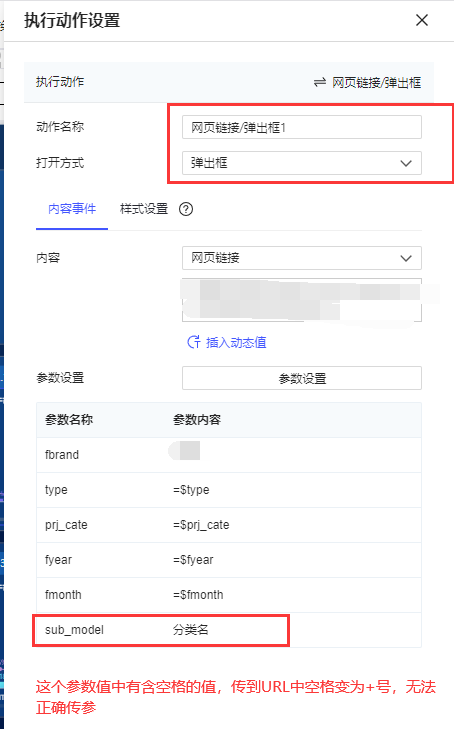Click the URL text area under 内容
Viewport: 454px width, 729px height.
302,300
